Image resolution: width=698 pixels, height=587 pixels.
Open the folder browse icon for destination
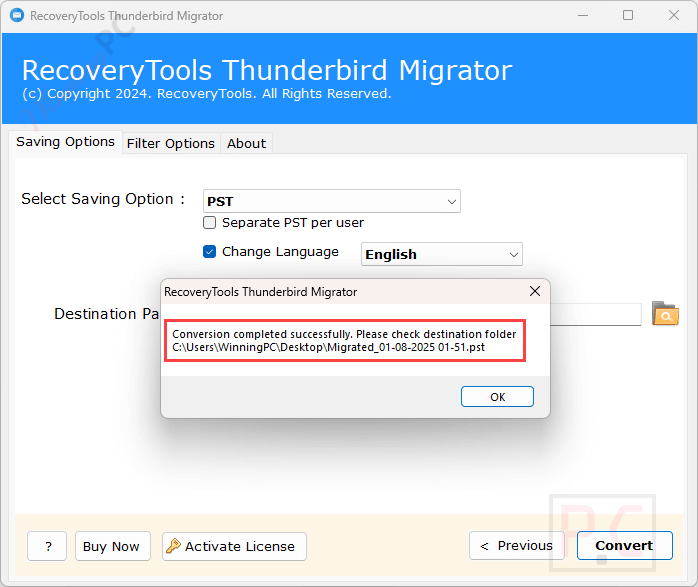[x=665, y=314]
